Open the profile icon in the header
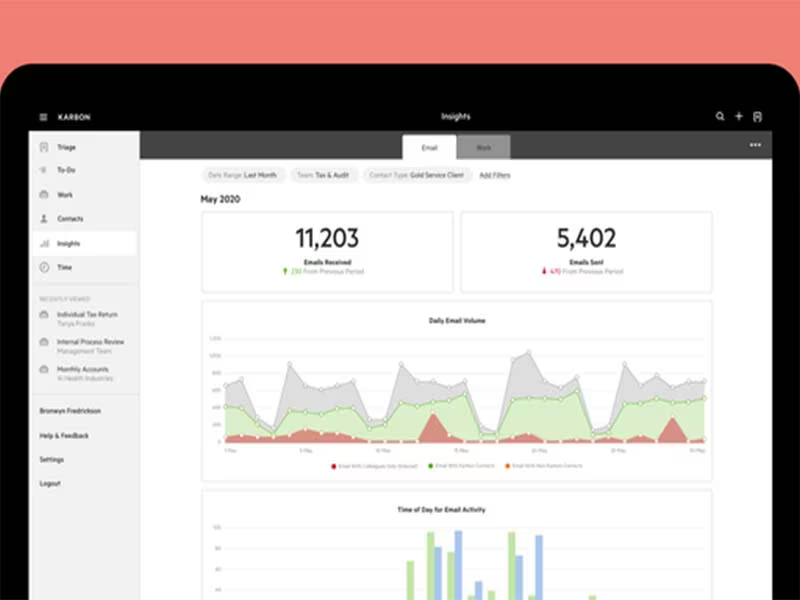Image resolution: width=800 pixels, height=600 pixels. pyautogui.click(x=758, y=117)
